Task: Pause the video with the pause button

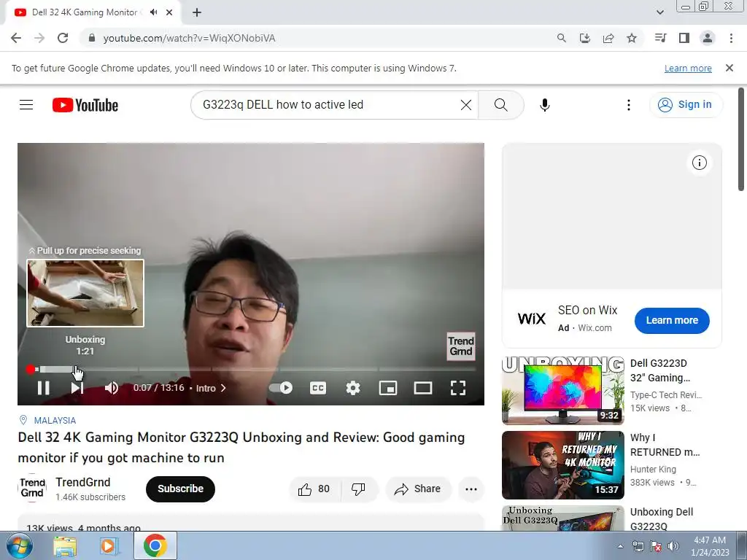Action: [x=43, y=388]
